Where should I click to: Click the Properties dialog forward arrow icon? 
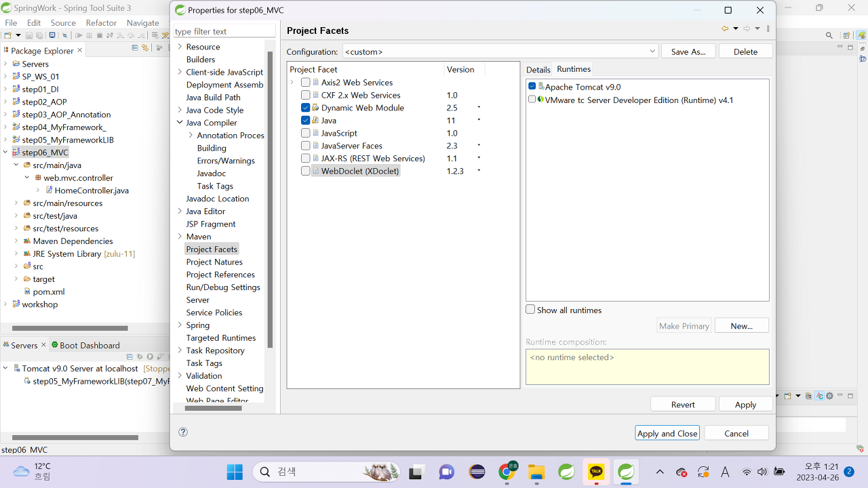(x=747, y=28)
